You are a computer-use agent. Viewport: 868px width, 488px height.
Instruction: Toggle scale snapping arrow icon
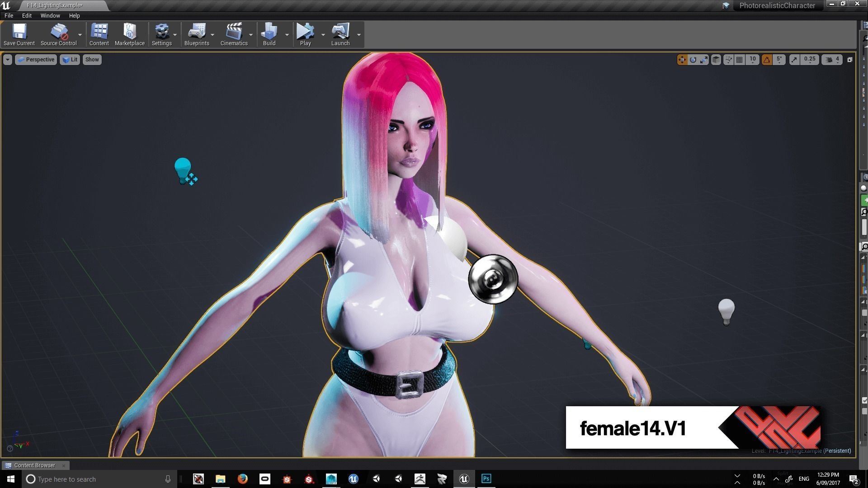coord(794,60)
